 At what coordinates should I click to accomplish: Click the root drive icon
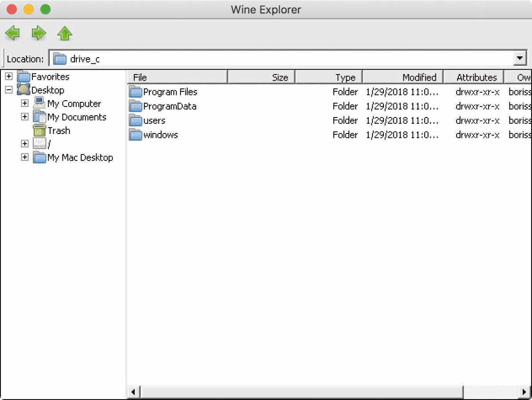40,144
